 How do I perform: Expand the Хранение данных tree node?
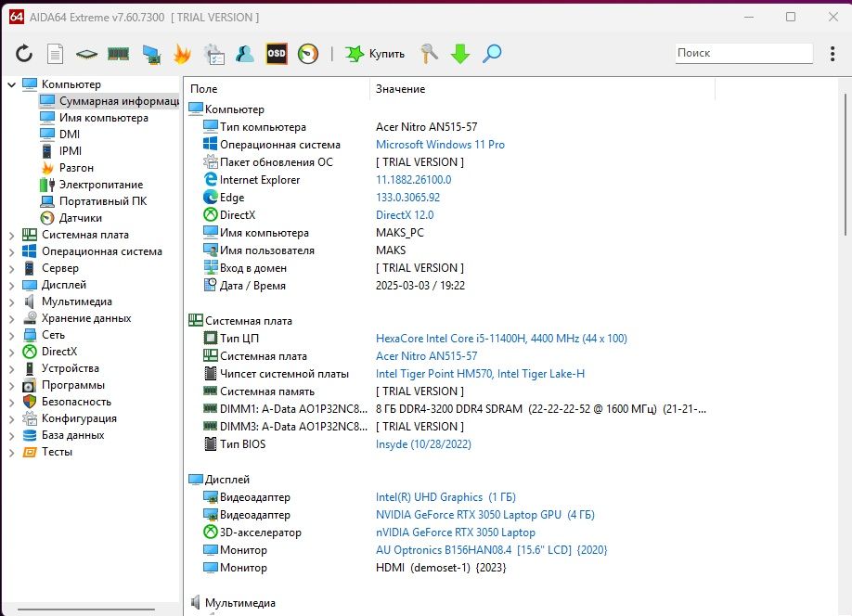[x=11, y=319]
